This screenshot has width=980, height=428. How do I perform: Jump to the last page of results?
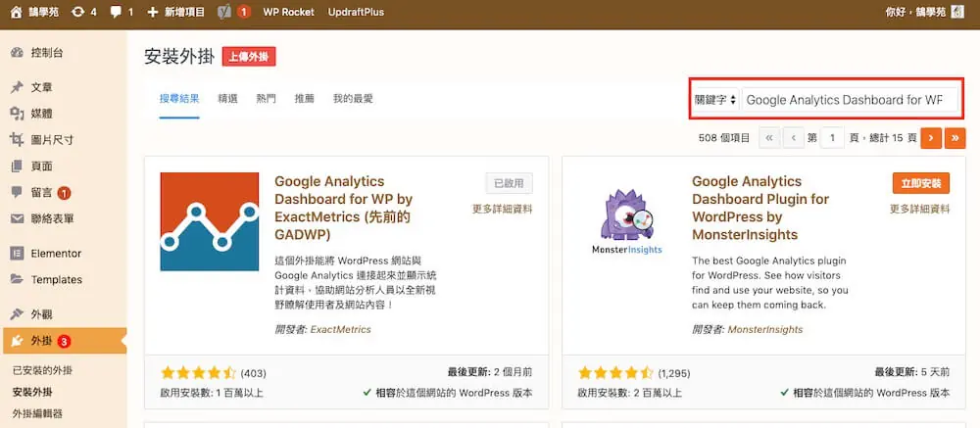tap(955, 138)
